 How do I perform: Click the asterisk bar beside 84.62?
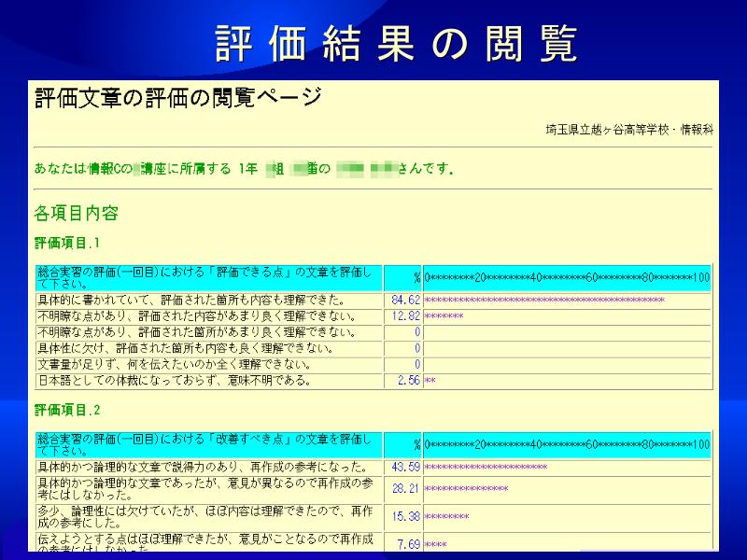[x=543, y=301]
